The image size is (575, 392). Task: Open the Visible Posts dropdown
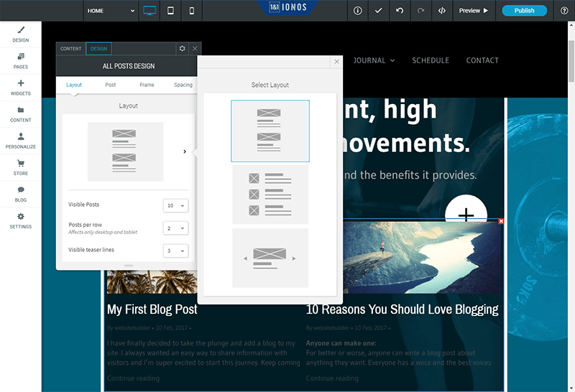tap(175, 205)
